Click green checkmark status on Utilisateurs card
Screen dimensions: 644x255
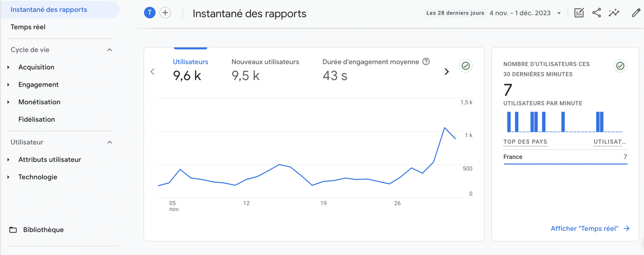466,66
